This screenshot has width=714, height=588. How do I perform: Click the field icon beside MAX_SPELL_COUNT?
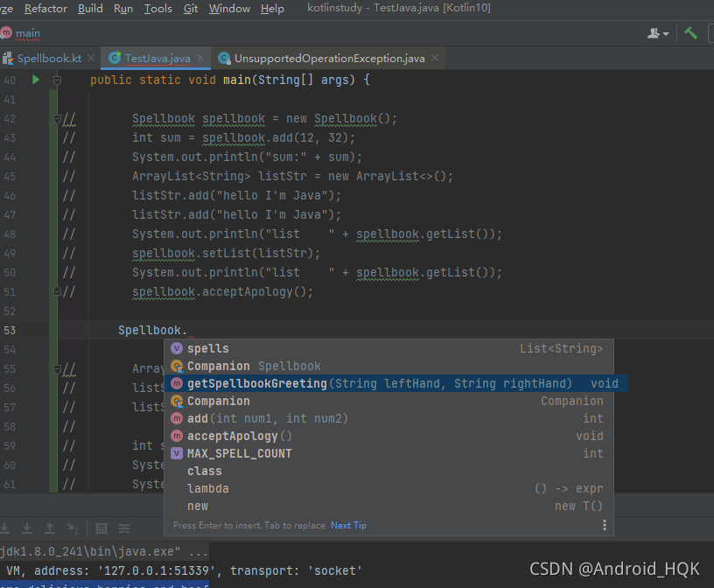[177, 453]
